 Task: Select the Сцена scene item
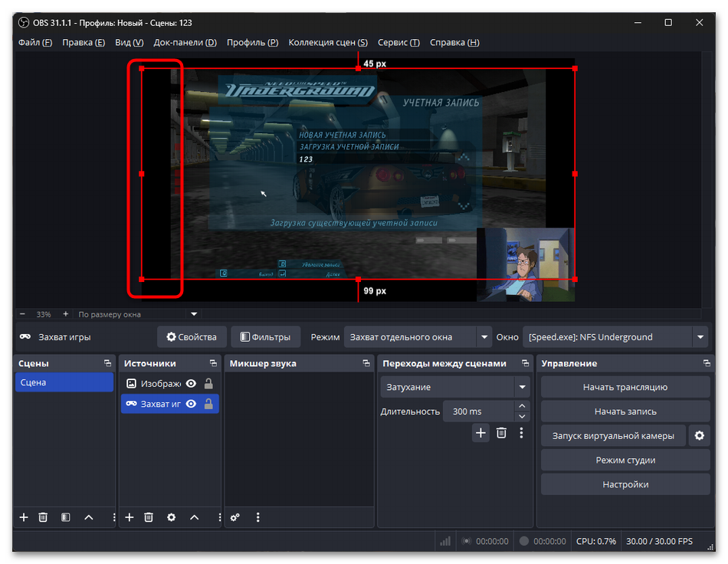coord(64,382)
